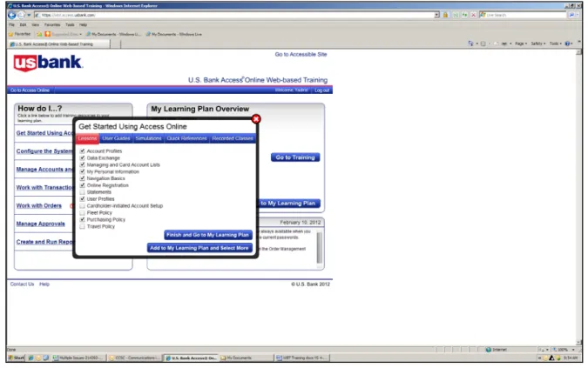
Task: Open the My Documents taskbar item
Action: click(x=246, y=358)
